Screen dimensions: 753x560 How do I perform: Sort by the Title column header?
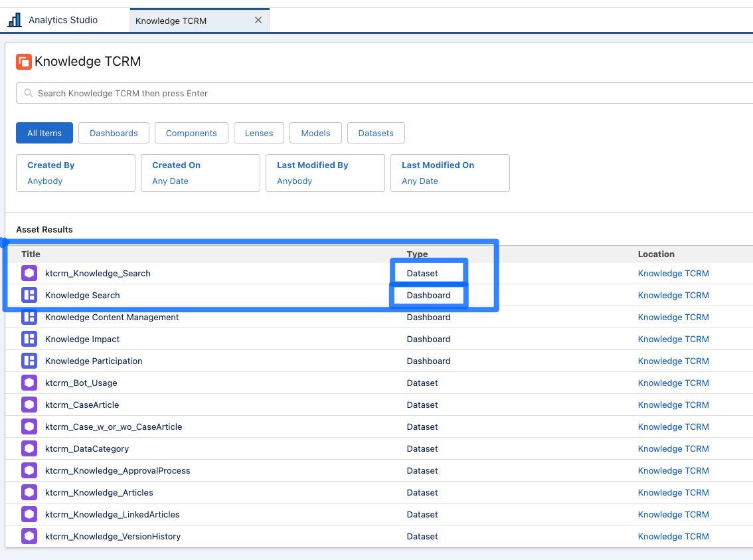point(31,254)
